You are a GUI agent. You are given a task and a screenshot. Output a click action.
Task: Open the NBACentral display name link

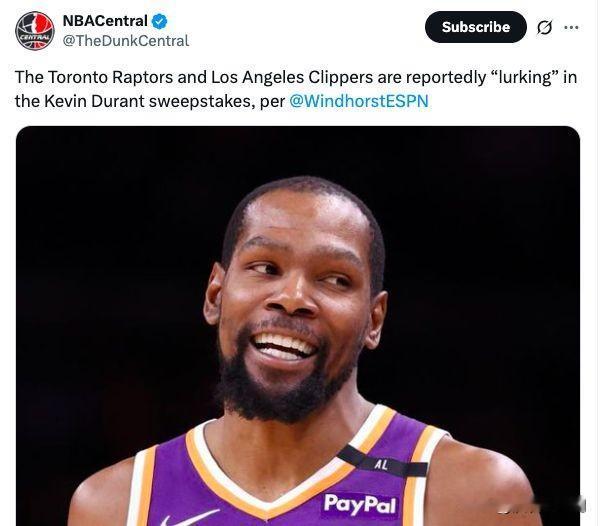pyautogui.click(x=105, y=21)
